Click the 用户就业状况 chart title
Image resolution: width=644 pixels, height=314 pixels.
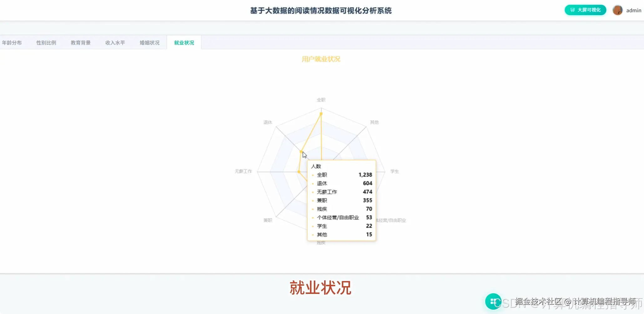click(321, 59)
